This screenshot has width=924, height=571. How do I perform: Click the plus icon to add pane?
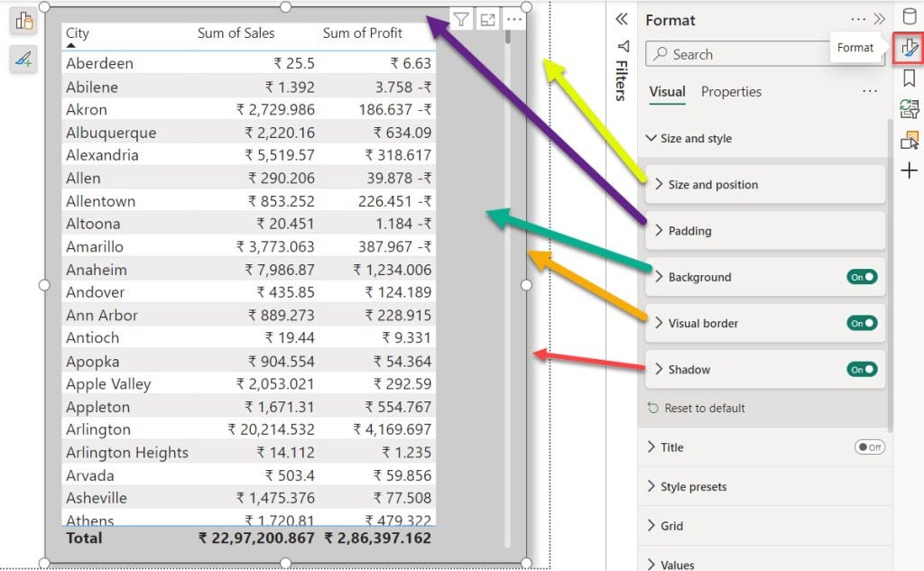909,170
